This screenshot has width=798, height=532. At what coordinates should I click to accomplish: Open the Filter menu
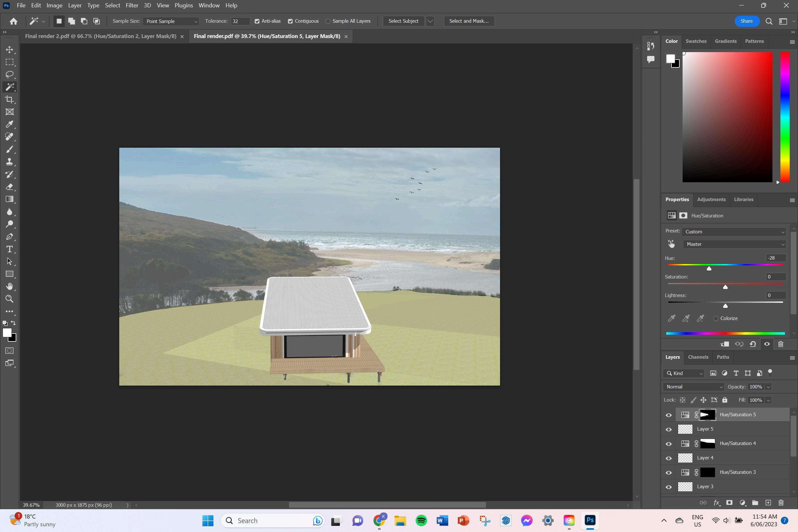tap(132, 5)
